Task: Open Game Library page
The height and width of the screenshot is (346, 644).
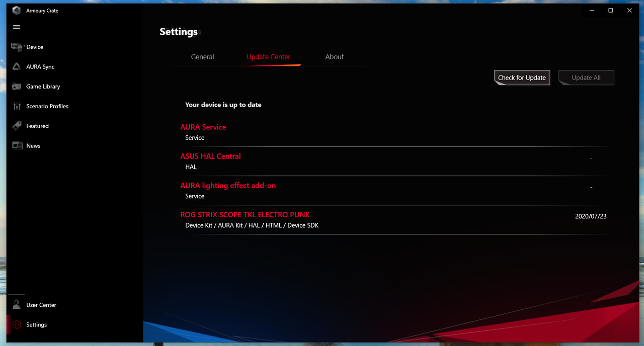Action: (43, 86)
